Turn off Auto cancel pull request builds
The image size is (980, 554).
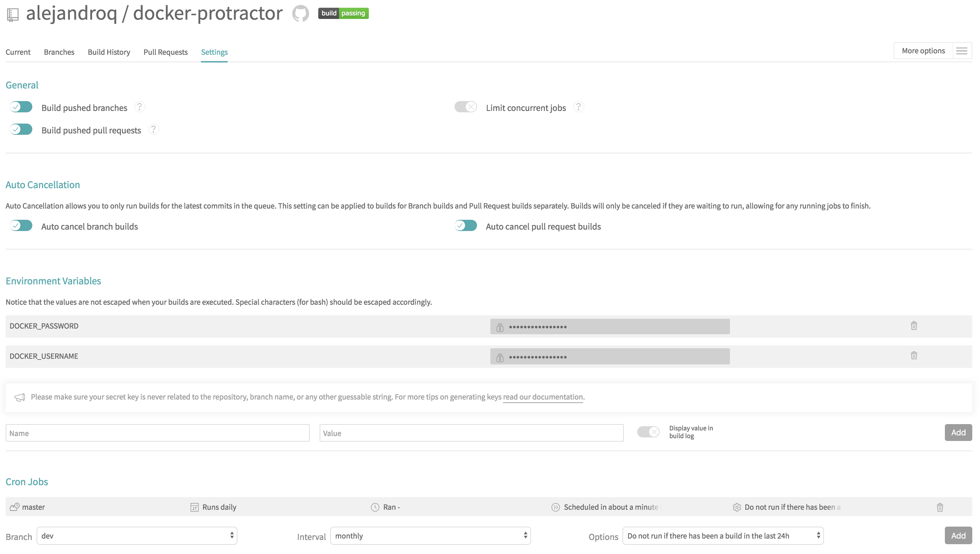[x=465, y=226]
